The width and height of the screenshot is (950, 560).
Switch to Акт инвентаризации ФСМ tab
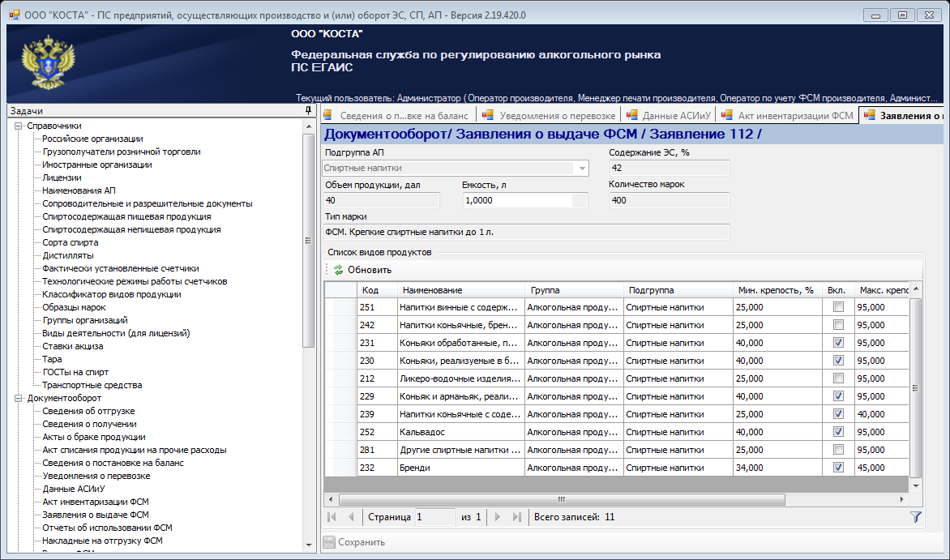point(787,115)
